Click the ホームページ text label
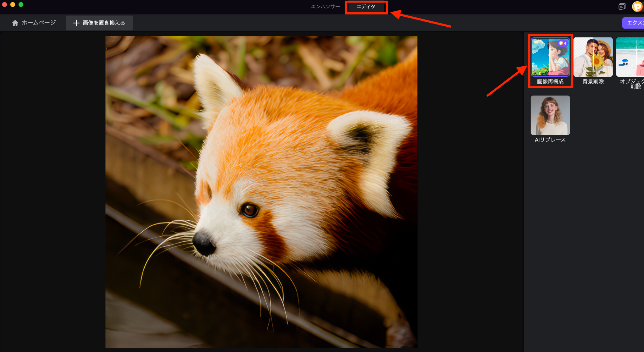This screenshot has width=644, height=352. click(39, 23)
